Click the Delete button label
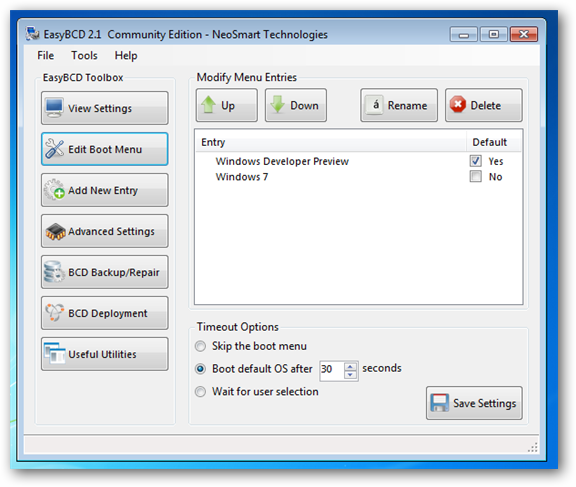Viewport: 576px width, 487px height. [x=486, y=105]
